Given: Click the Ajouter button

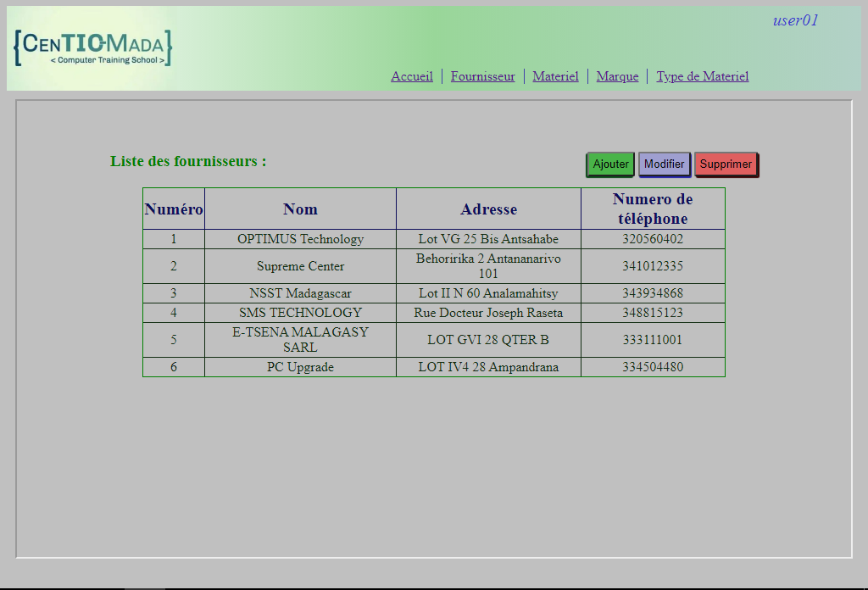Looking at the screenshot, I should click(610, 164).
